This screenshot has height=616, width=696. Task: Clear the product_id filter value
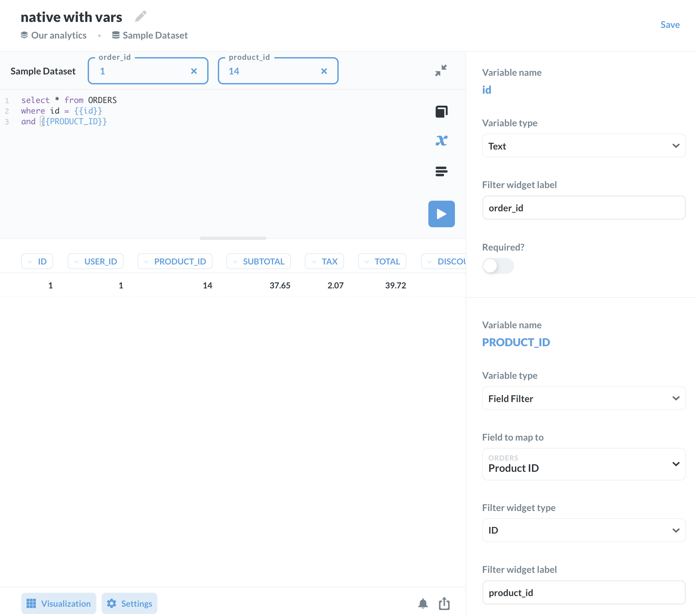point(324,71)
